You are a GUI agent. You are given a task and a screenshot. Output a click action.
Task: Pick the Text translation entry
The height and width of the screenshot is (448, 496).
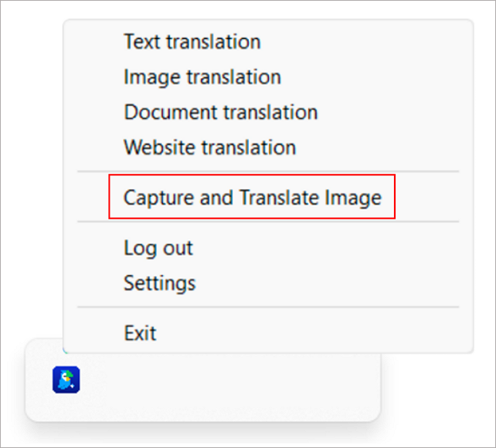click(x=192, y=42)
